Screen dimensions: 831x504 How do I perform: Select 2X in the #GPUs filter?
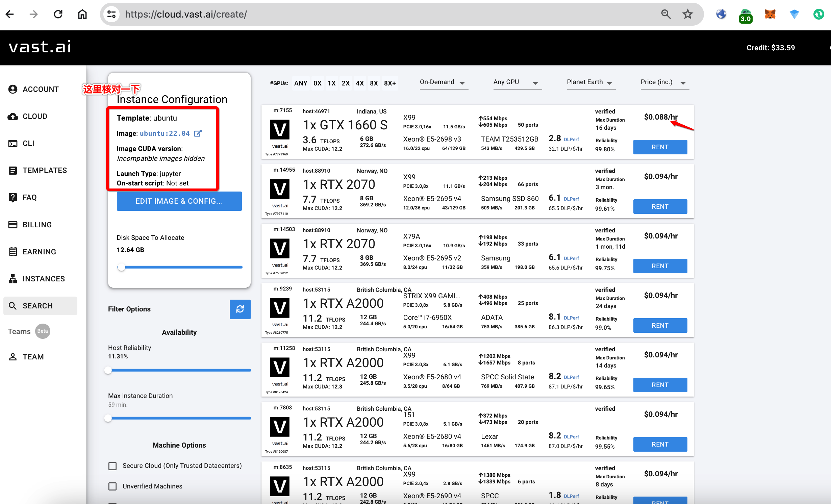(346, 83)
